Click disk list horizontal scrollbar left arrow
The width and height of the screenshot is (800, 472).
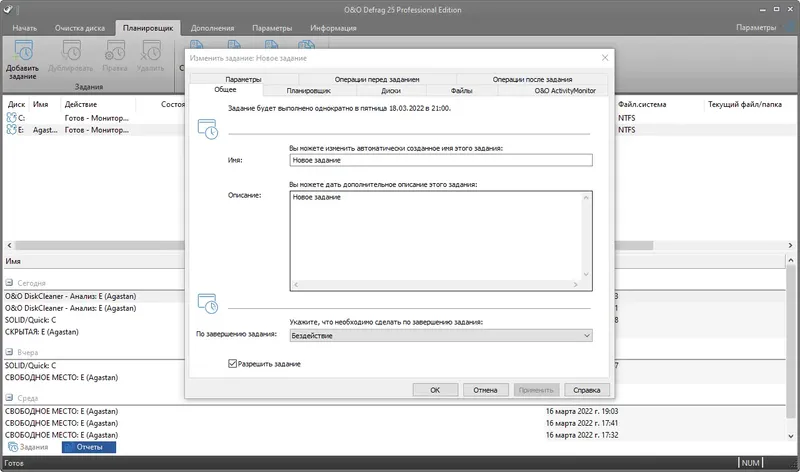pyautogui.click(x=9, y=245)
